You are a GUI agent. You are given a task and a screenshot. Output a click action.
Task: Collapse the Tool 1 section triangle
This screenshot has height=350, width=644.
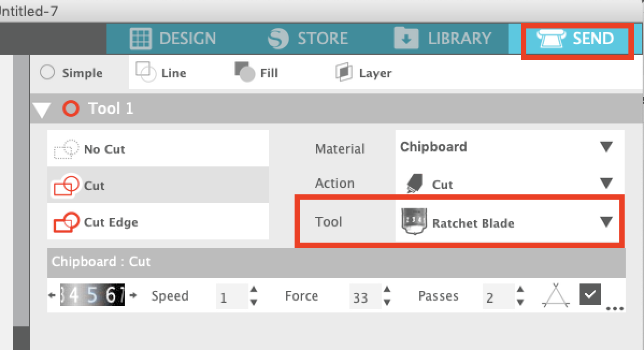pos(42,108)
